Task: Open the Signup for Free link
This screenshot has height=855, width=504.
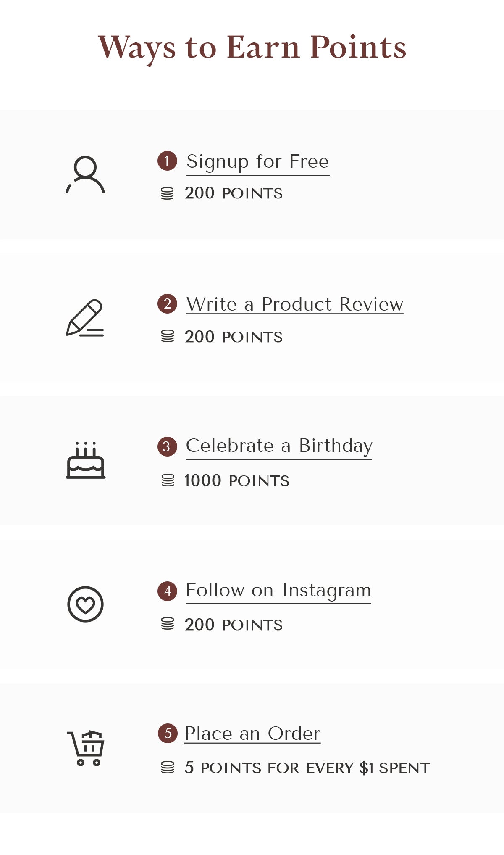Action: [x=257, y=162]
